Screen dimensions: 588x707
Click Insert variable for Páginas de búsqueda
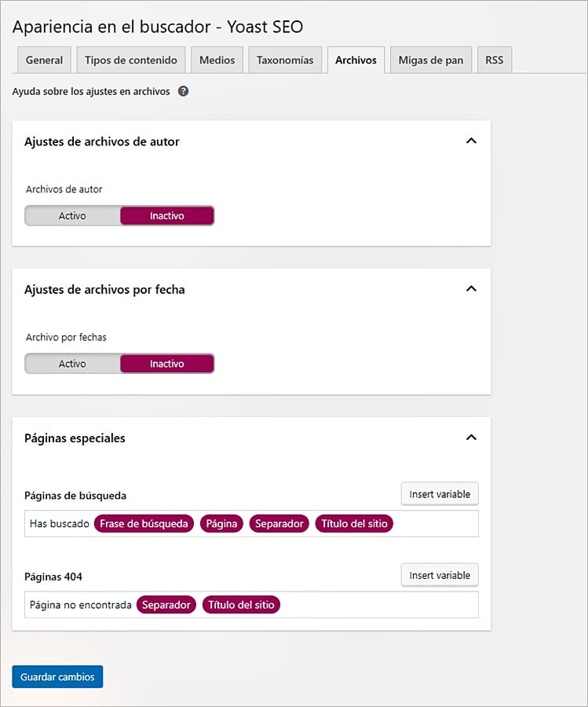click(x=440, y=494)
